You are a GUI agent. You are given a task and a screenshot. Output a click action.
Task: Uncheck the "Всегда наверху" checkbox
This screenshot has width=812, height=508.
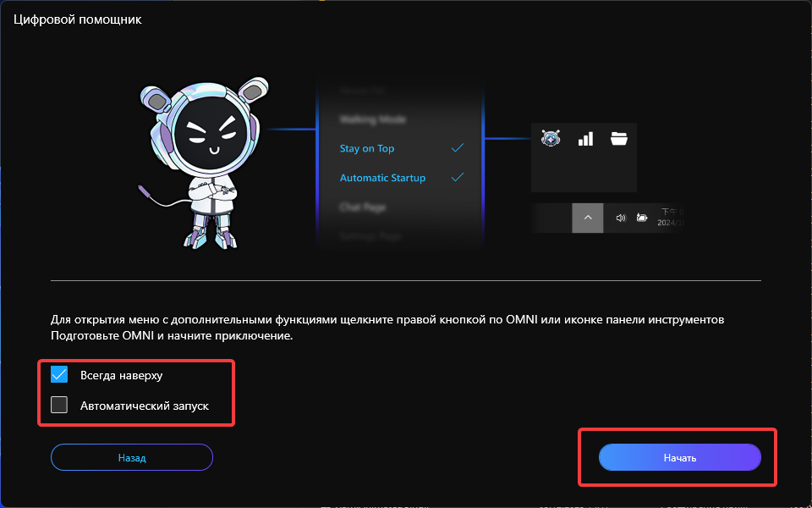pyautogui.click(x=59, y=375)
